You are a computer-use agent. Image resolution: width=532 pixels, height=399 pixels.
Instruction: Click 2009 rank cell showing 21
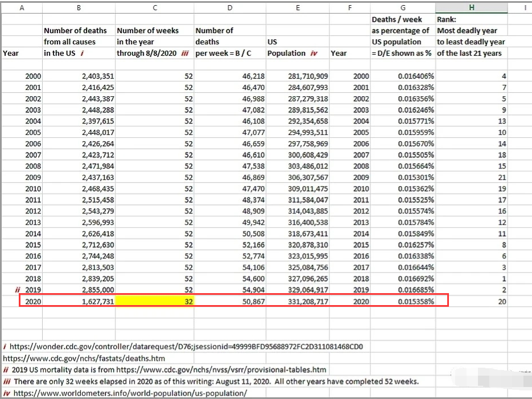(x=471, y=178)
